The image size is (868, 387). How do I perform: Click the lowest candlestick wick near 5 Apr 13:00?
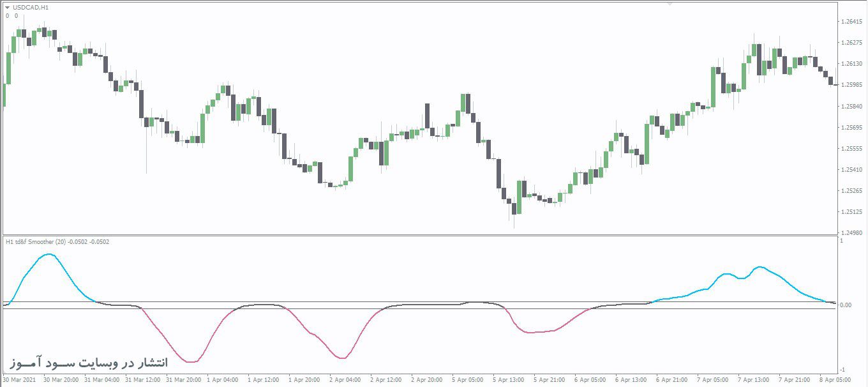pyautogui.click(x=513, y=225)
